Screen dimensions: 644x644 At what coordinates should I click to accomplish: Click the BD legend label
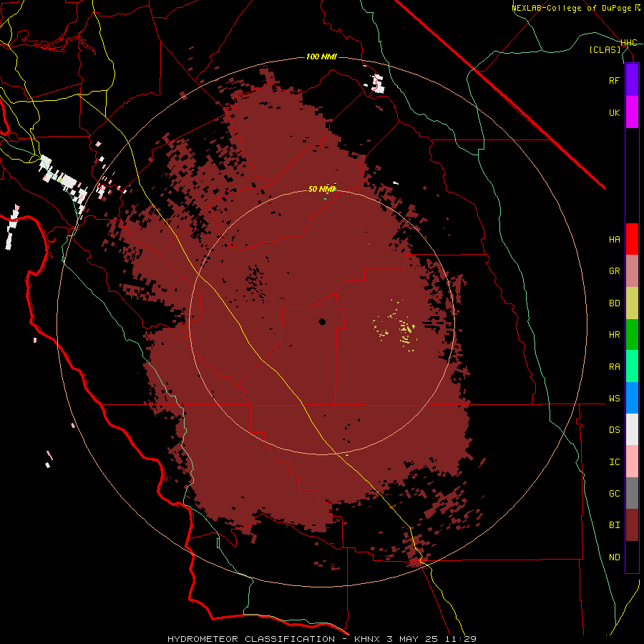[x=614, y=303]
